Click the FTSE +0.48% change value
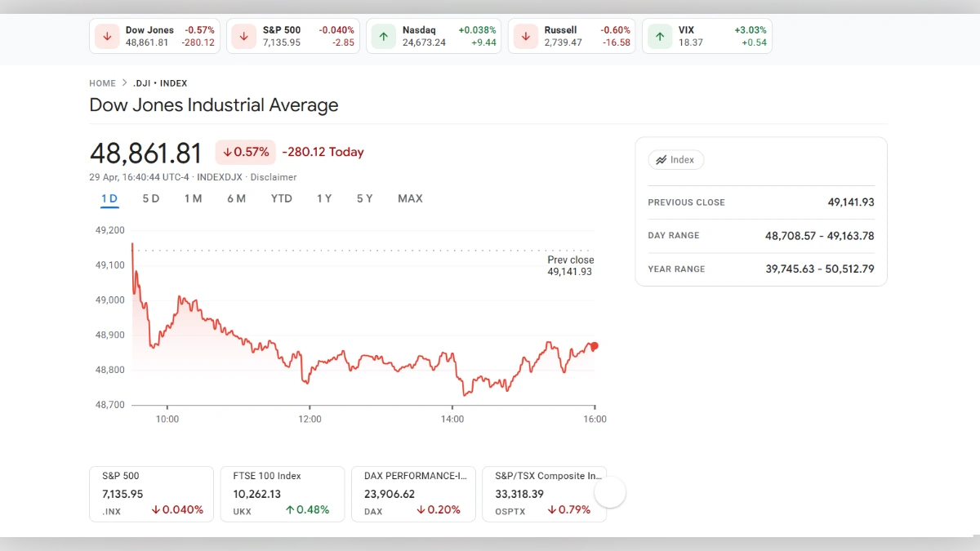The width and height of the screenshot is (980, 551). click(x=307, y=510)
